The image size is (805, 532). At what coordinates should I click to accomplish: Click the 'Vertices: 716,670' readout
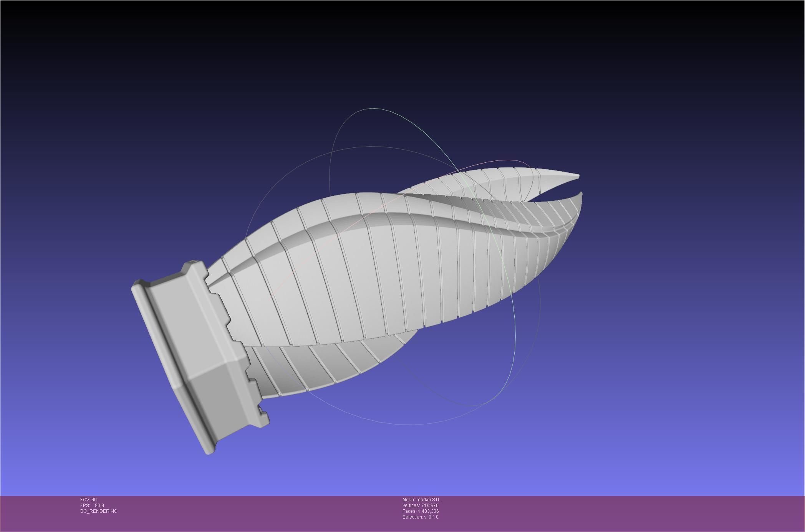point(420,506)
